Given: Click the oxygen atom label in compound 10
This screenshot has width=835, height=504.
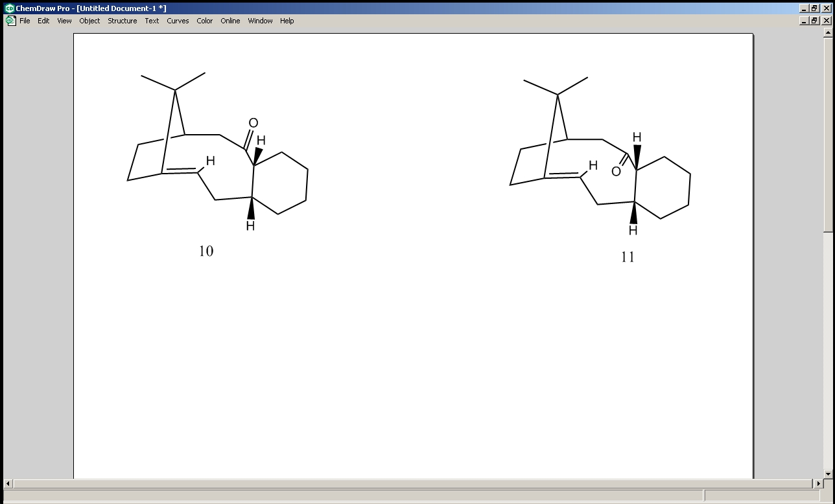Looking at the screenshot, I should pyautogui.click(x=253, y=123).
